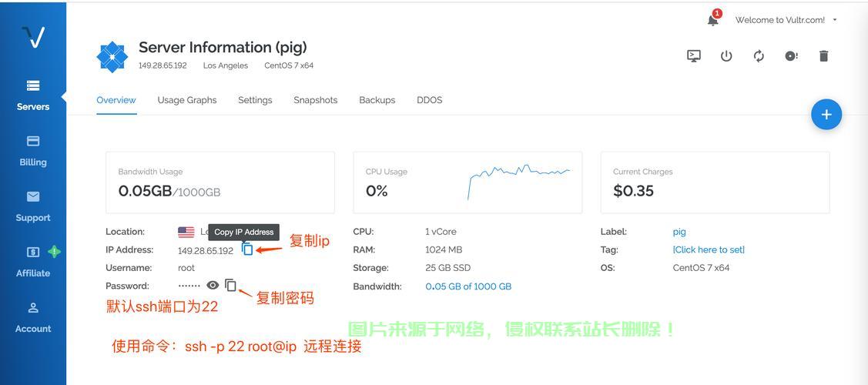The width and height of the screenshot is (868, 385).
Task: Reveal the password with eye icon
Action: (213, 286)
